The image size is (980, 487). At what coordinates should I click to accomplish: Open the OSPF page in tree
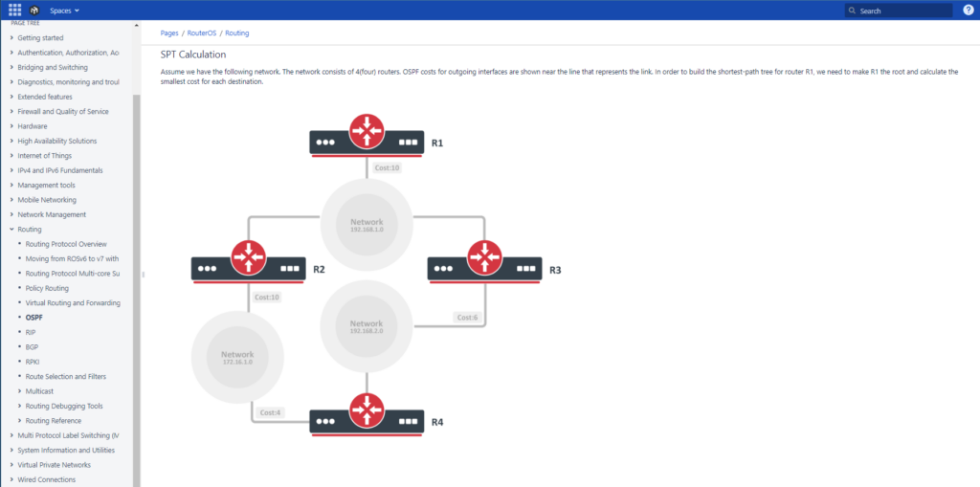click(x=33, y=318)
